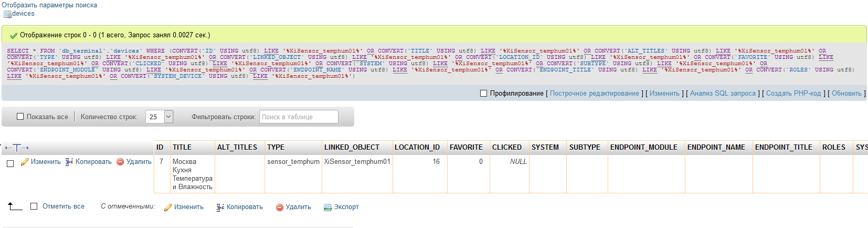Click the Создать PHP-код link
Screen dimensions: 868x228
(793, 94)
